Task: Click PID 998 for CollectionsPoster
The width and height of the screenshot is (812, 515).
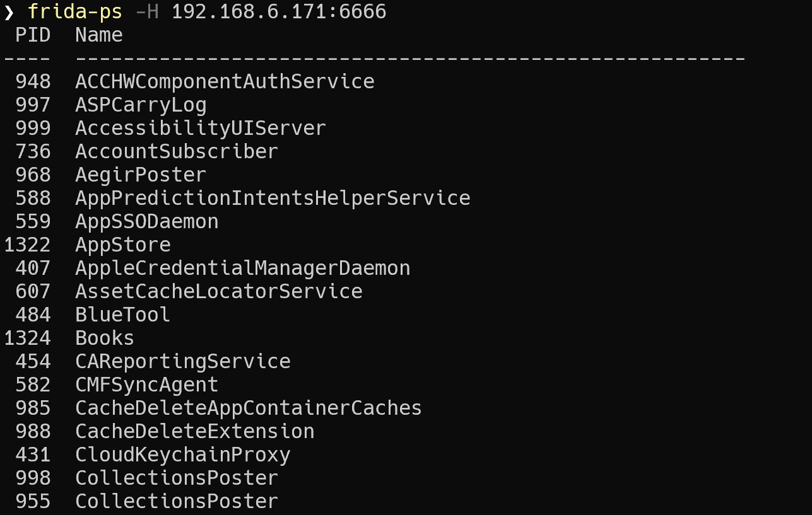Action: pyautogui.click(x=33, y=478)
